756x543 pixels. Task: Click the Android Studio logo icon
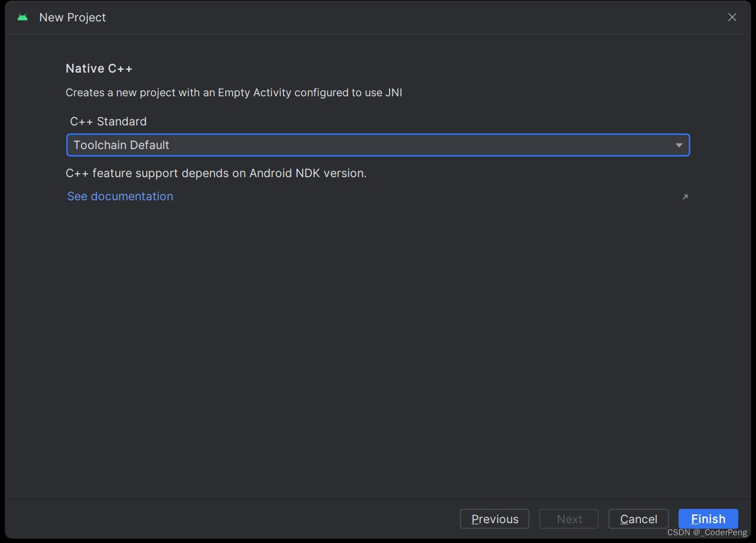pos(23,18)
